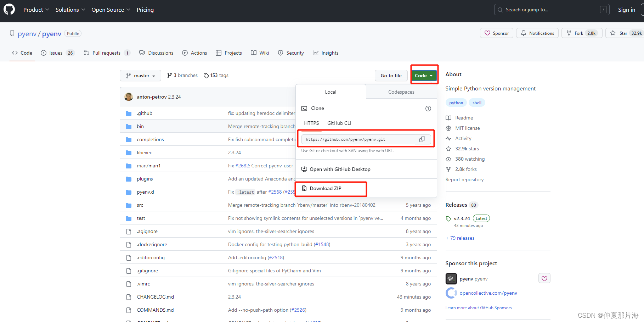
Task: Click the pyenv sponsor avatar
Action: point(451,279)
